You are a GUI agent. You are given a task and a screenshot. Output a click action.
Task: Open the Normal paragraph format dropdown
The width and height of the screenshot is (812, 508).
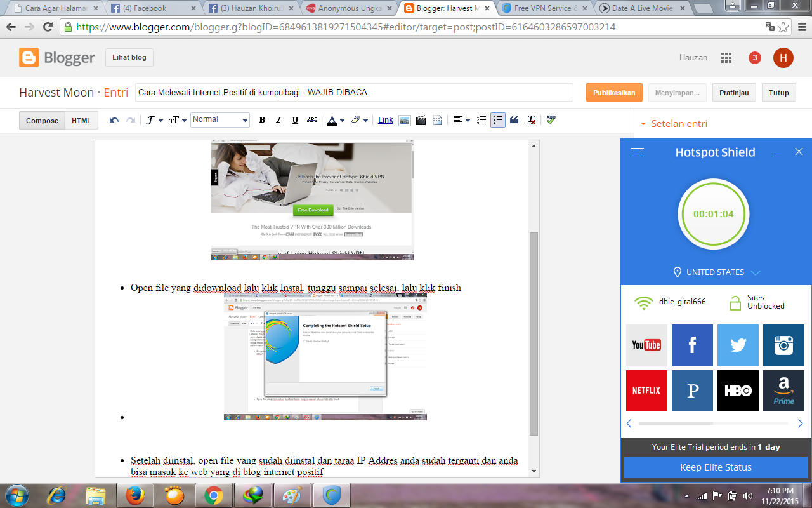[x=220, y=119]
